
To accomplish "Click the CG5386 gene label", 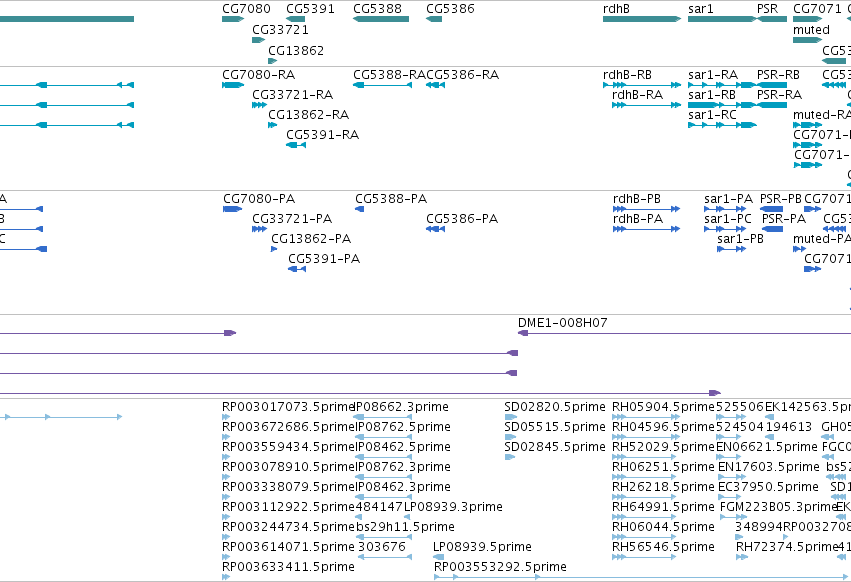I will point(450,9).
